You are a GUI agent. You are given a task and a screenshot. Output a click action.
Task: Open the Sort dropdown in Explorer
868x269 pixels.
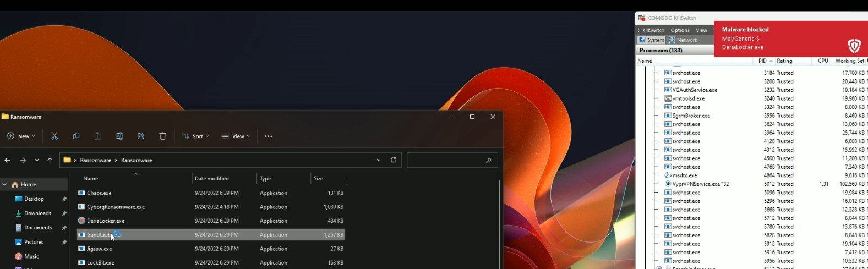(195, 136)
